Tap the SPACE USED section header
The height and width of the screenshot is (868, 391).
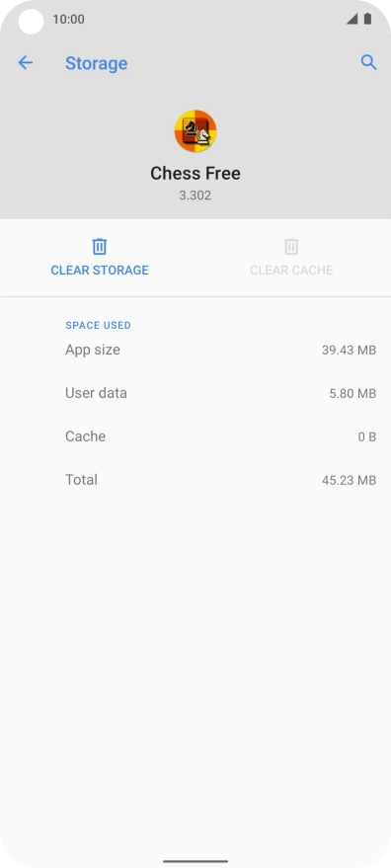tap(98, 326)
